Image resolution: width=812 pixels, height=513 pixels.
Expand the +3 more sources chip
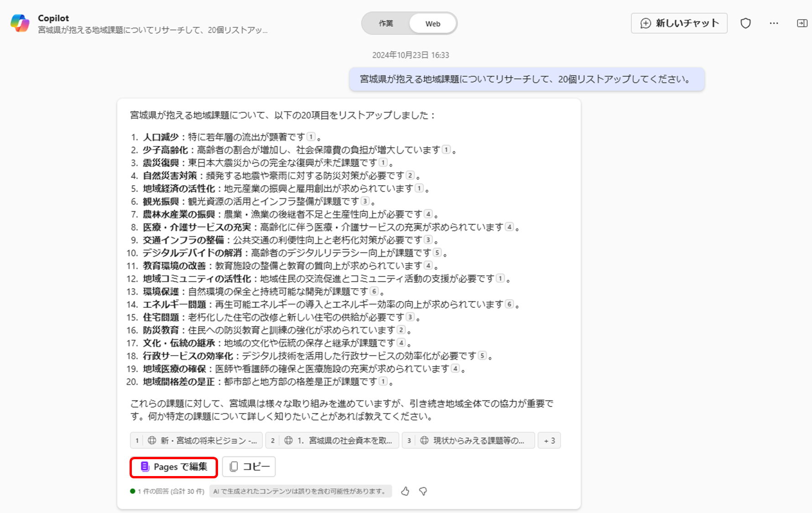click(x=549, y=440)
